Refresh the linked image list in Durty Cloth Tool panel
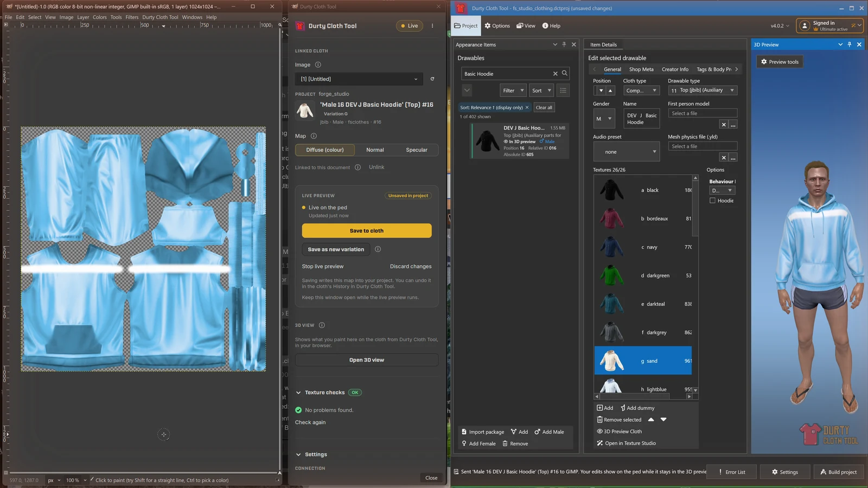868x488 pixels. click(x=432, y=79)
